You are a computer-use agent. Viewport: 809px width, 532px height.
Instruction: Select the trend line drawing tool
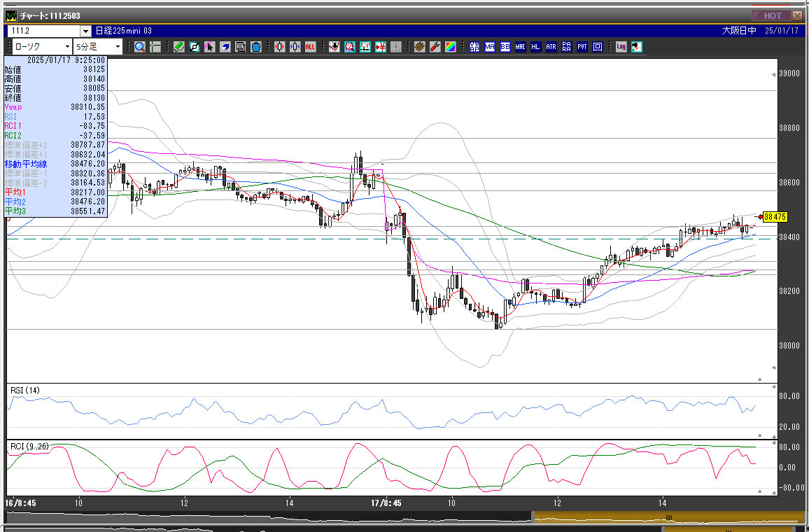[x=194, y=47]
